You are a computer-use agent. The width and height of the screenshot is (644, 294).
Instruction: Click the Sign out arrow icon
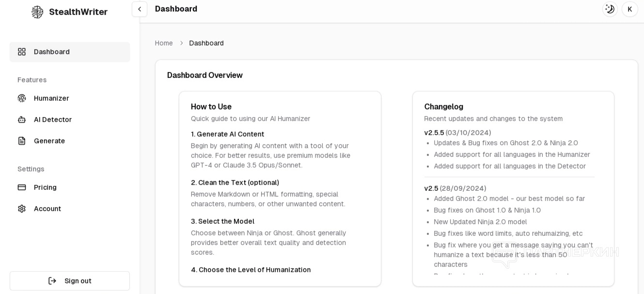52,281
